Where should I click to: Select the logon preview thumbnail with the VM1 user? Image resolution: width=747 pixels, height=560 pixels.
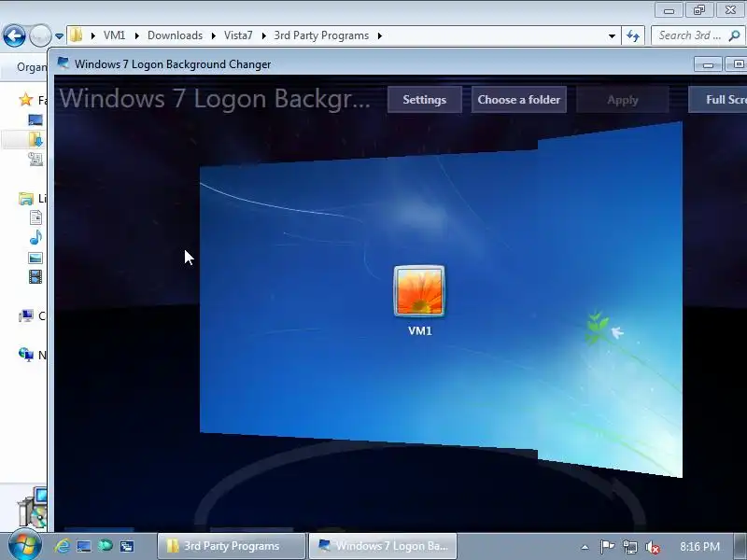pos(441,300)
